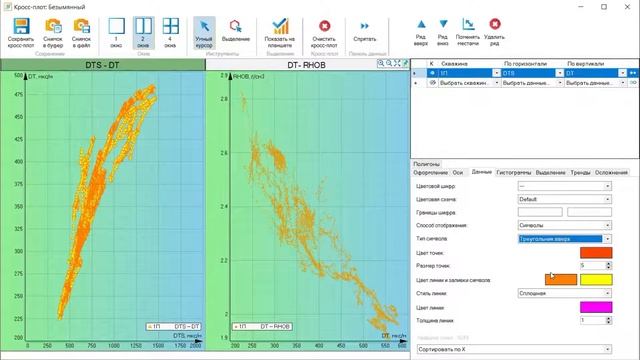Open Стиль линии dropdown showing Сплошная

click(x=564, y=293)
